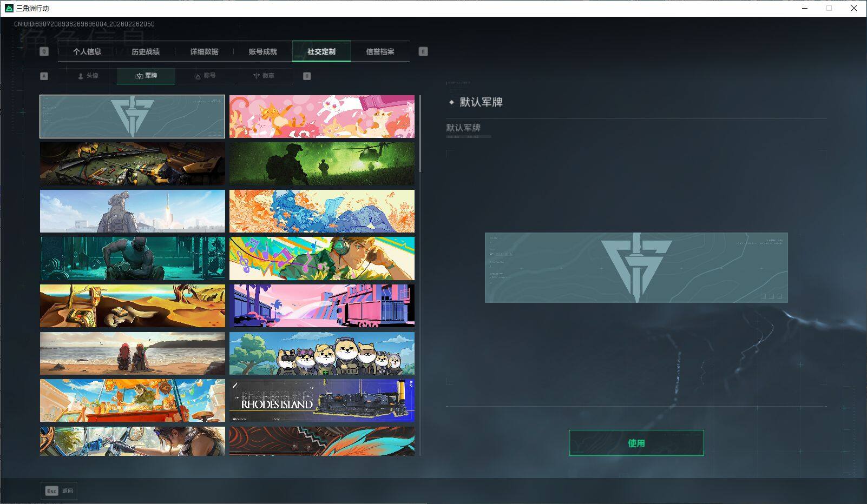
Task: Choose the pink shipping container dog tag
Action: (322, 306)
